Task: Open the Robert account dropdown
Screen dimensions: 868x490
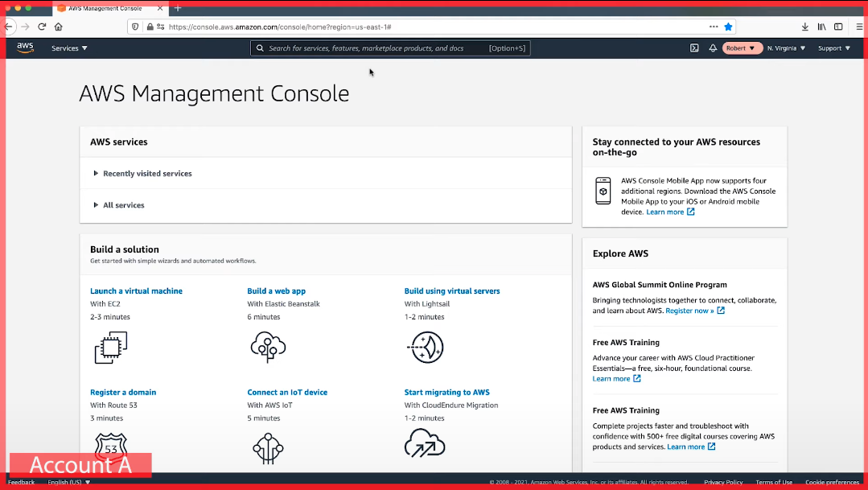Action: [x=741, y=48]
